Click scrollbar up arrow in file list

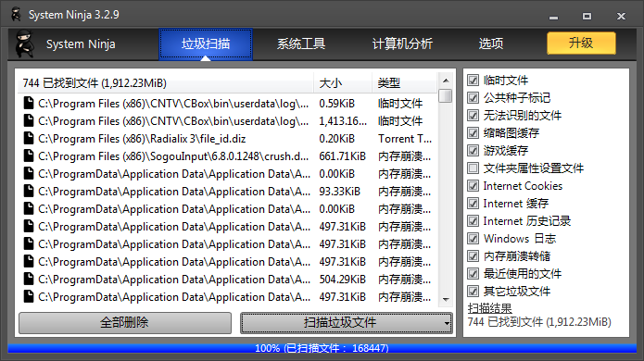click(446, 81)
